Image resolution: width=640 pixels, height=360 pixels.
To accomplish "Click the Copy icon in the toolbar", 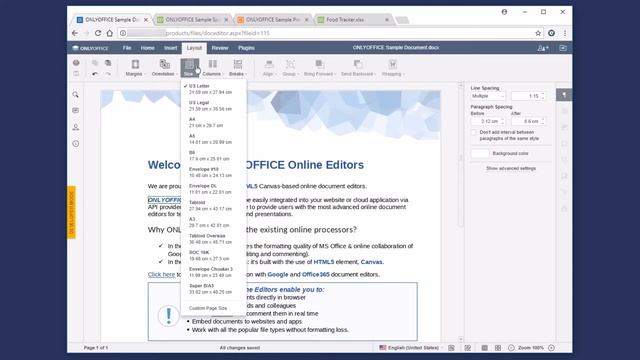I will (95, 63).
